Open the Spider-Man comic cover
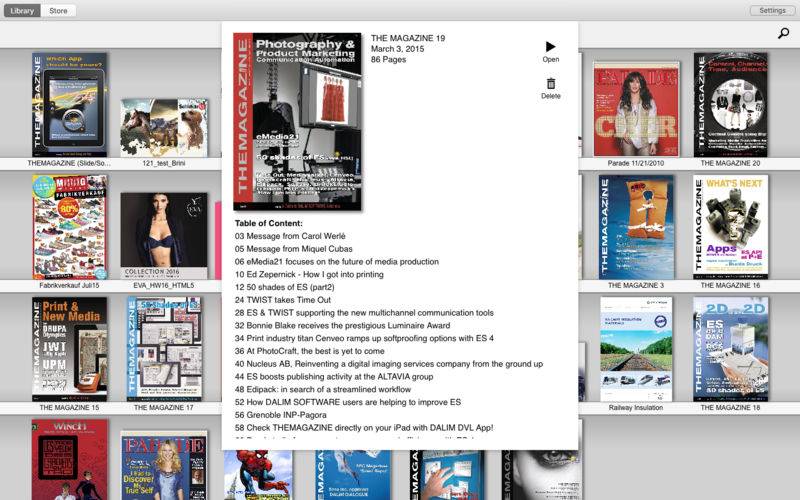The height and width of the screenshot is (500, 800). 258,474
